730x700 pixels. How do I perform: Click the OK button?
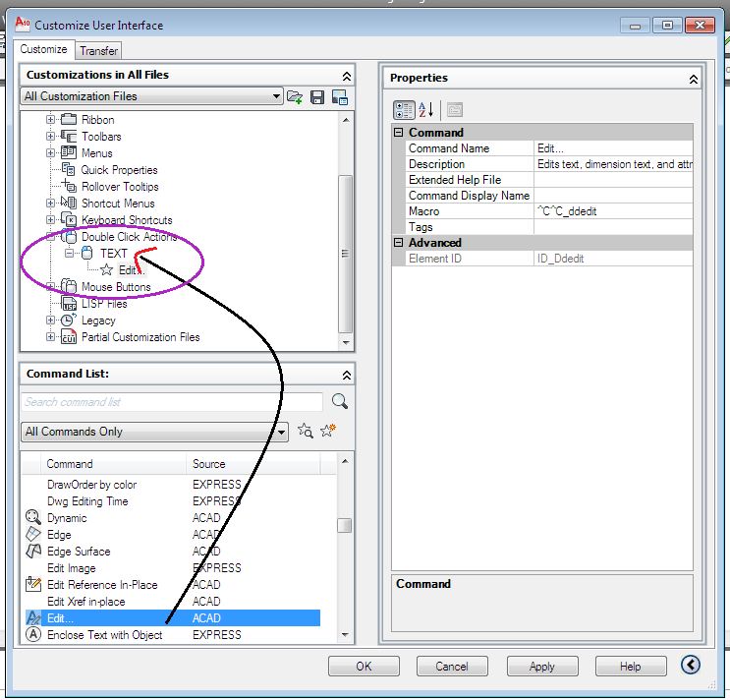364,667
